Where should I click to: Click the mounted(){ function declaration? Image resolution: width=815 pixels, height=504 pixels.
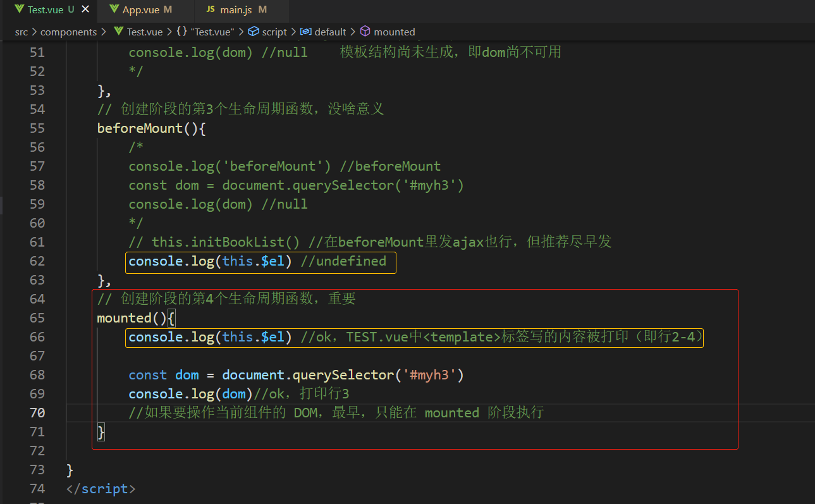click(x=136, y=317)
